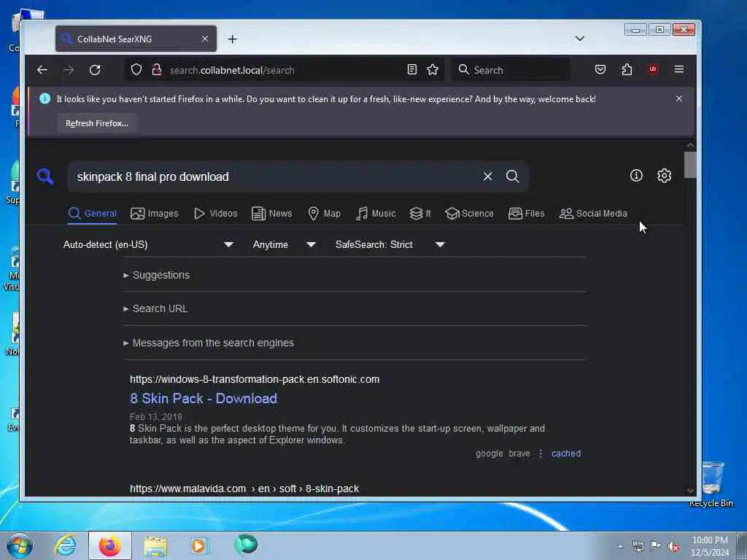This screenshot has height=560, width=747.
Task: Launch Internet Explorer from taskbar
Action: (x=65, y=545)
